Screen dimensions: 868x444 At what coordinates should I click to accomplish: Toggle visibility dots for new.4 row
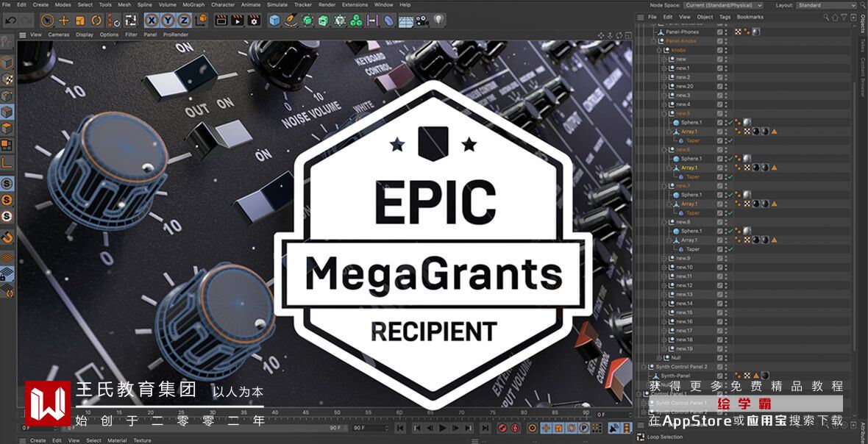pyautogui.click(x=726, y=104)
